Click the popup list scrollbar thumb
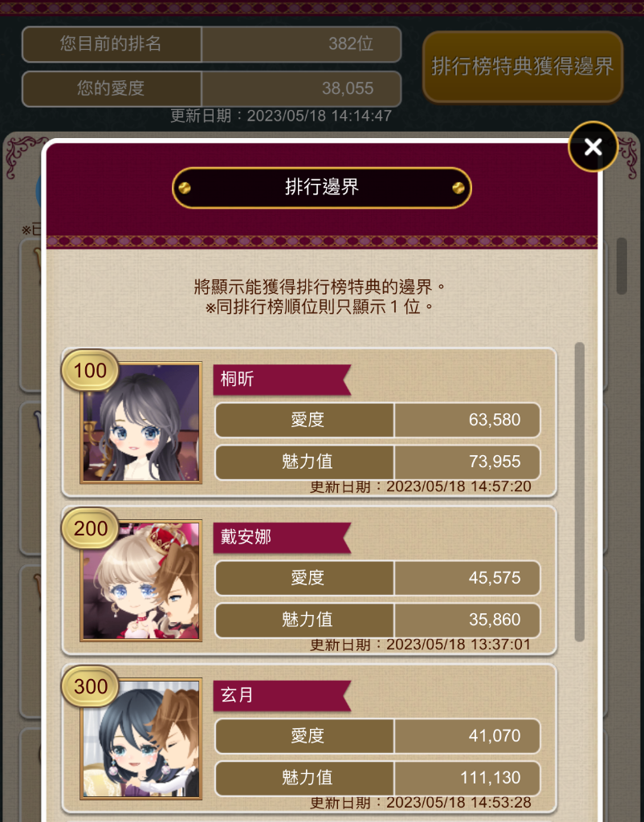Screen dimensions: 644x822 (x=580, y=492)
